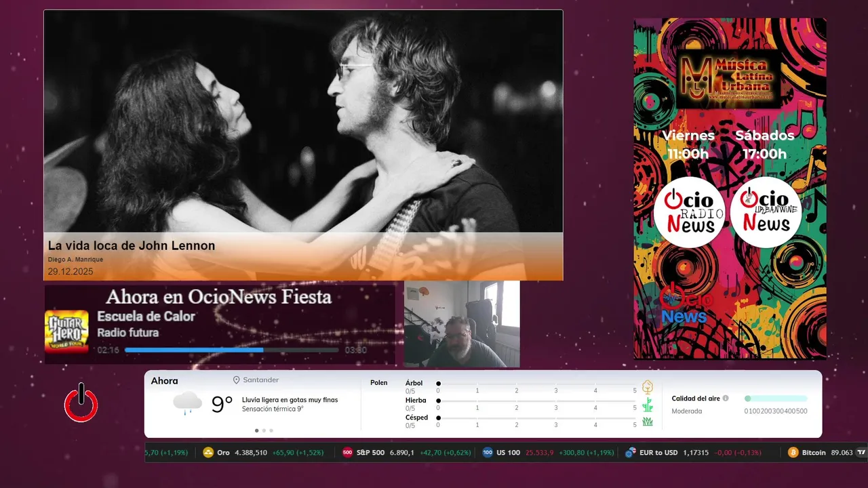
Task: Click the Bitcoin ticker icon
Action: pyautogui.click(x=793, y=452)
